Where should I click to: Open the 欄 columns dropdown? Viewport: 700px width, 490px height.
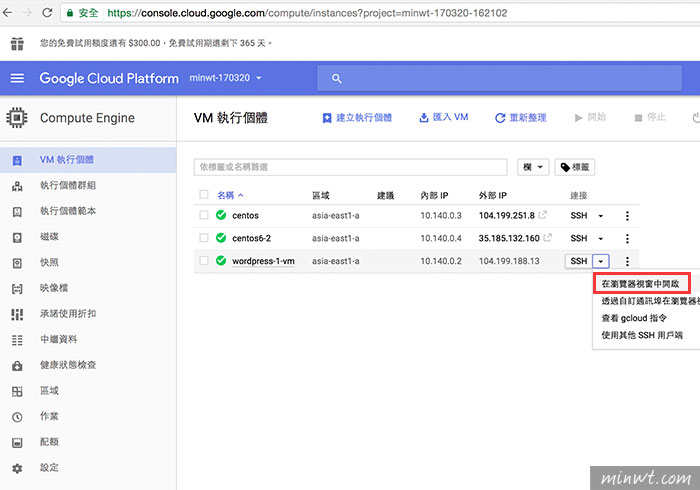(533, 167)
